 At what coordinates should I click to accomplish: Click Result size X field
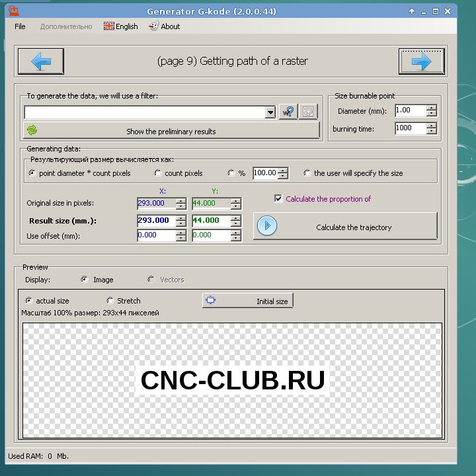coord(156,220)
